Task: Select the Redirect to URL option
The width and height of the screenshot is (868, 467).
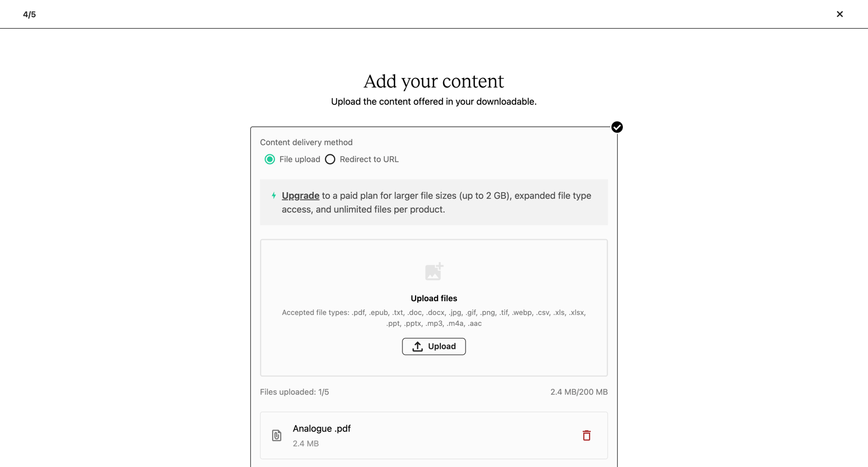Action: coord(330,159)
